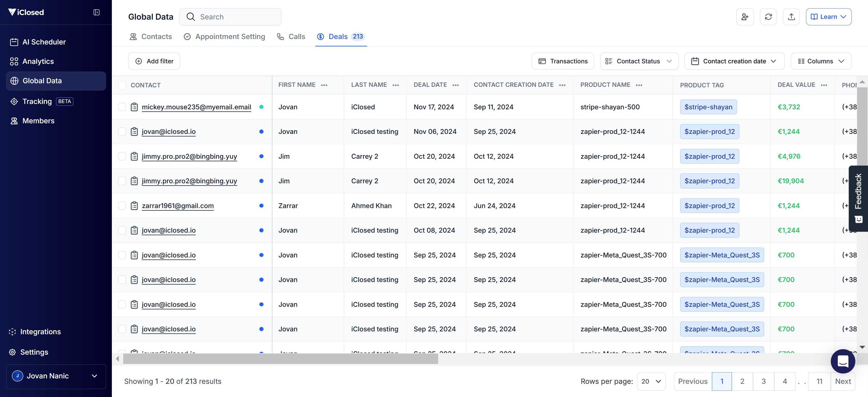Image resolution: width=868 pixels, height=397 pixels.
Task: Open the Feedback side tab
Action: (x=858, y=198)
